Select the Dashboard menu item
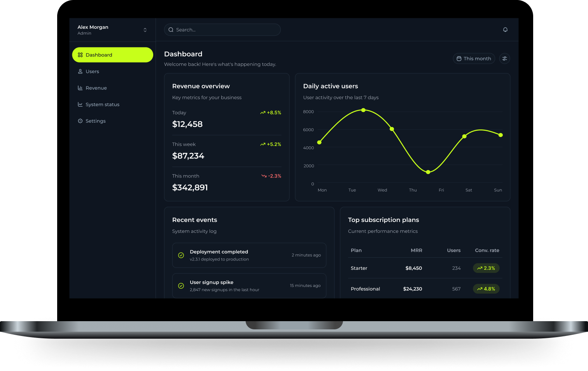 (x=112, y=55)
